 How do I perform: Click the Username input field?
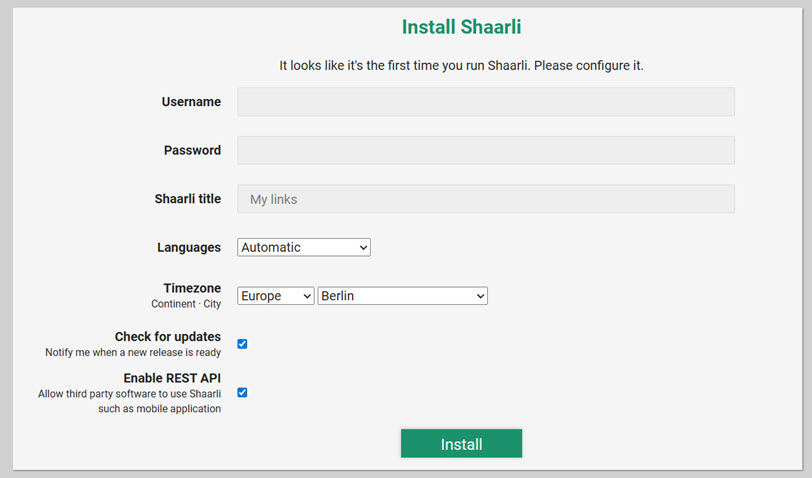(485, 102)
